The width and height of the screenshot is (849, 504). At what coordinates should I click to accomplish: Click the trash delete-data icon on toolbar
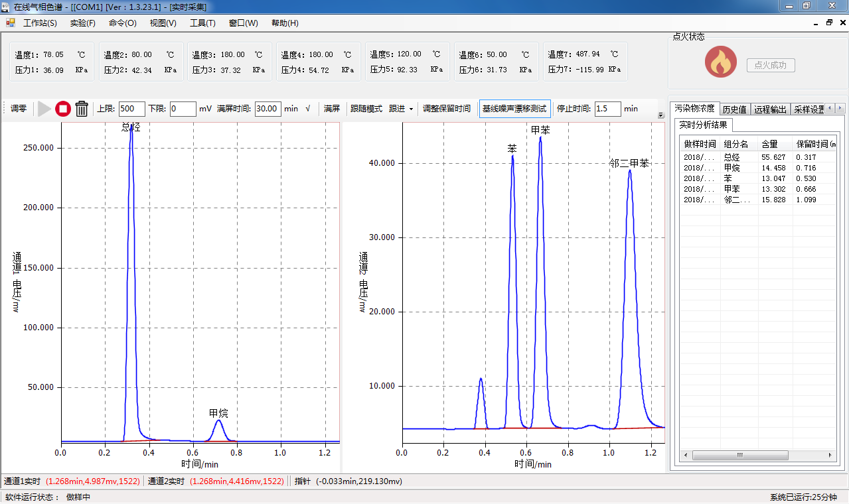[82, 109]
